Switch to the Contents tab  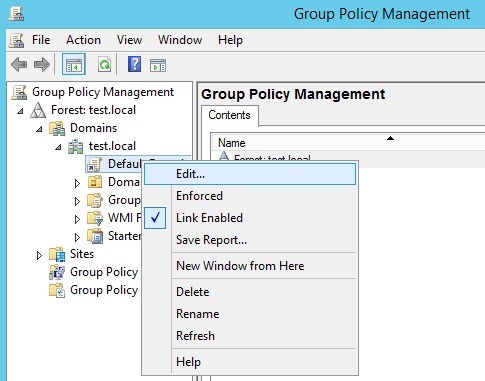click(x=229, y=115)
